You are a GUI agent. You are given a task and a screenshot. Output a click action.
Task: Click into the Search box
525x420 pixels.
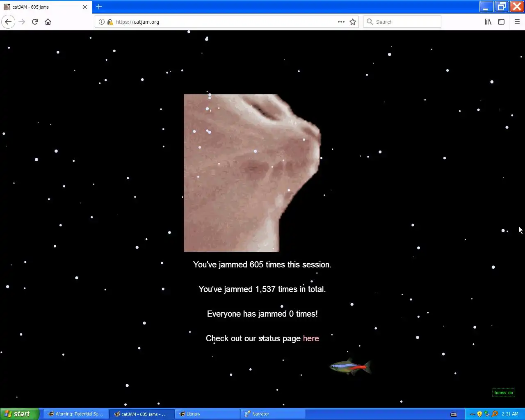point(402,22)
